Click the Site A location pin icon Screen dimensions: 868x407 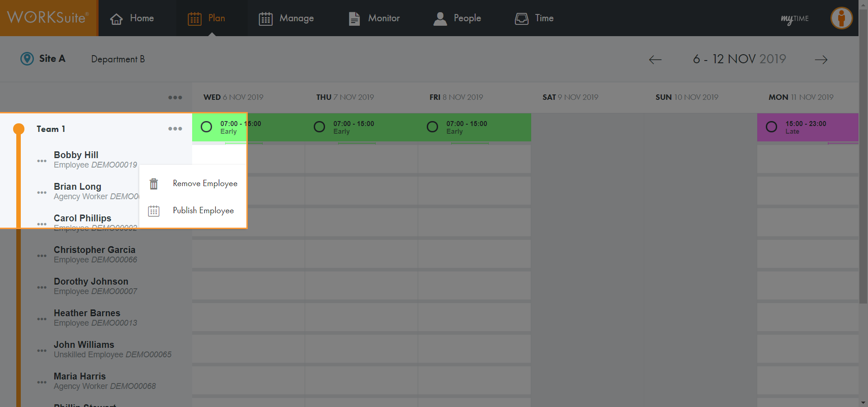coord(27,59)
